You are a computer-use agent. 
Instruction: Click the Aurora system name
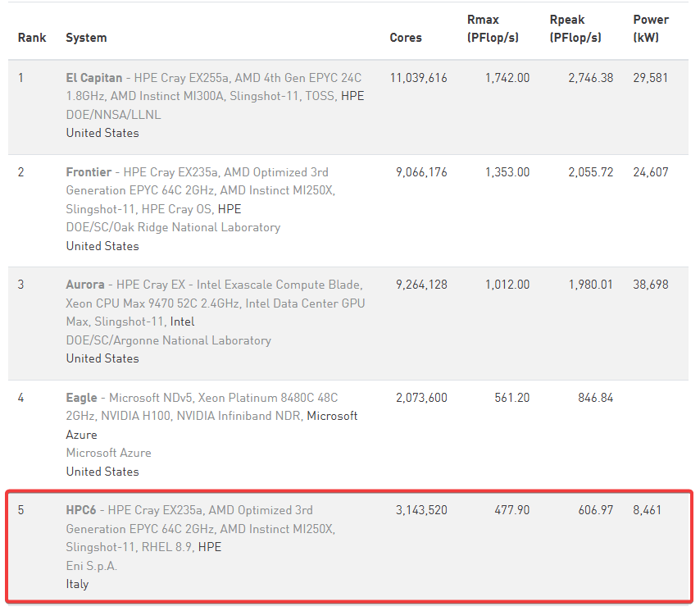click(84, 285)
